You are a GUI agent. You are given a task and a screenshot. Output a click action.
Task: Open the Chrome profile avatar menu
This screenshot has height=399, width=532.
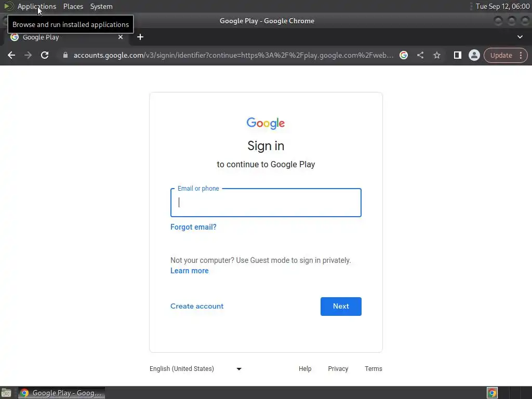click(x=474, y=55)
